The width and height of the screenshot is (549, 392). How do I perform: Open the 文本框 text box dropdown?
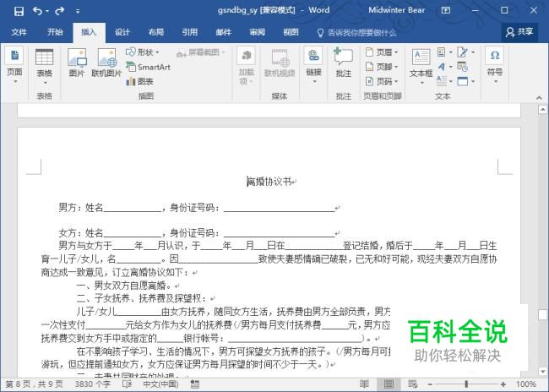coord(421,67)
